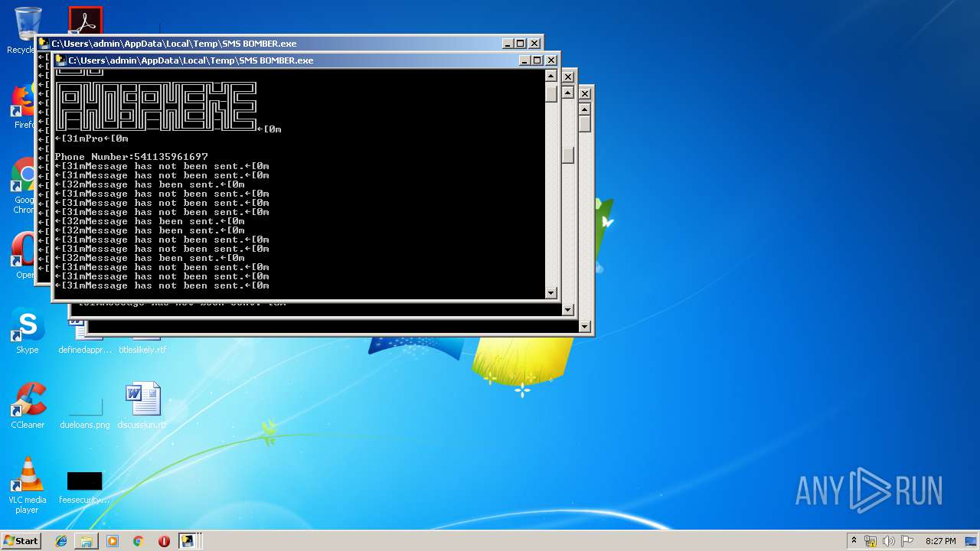The image size is (980, 551).
Task: Launch Windows Media Player from taskbar
Action: [113, 541]
